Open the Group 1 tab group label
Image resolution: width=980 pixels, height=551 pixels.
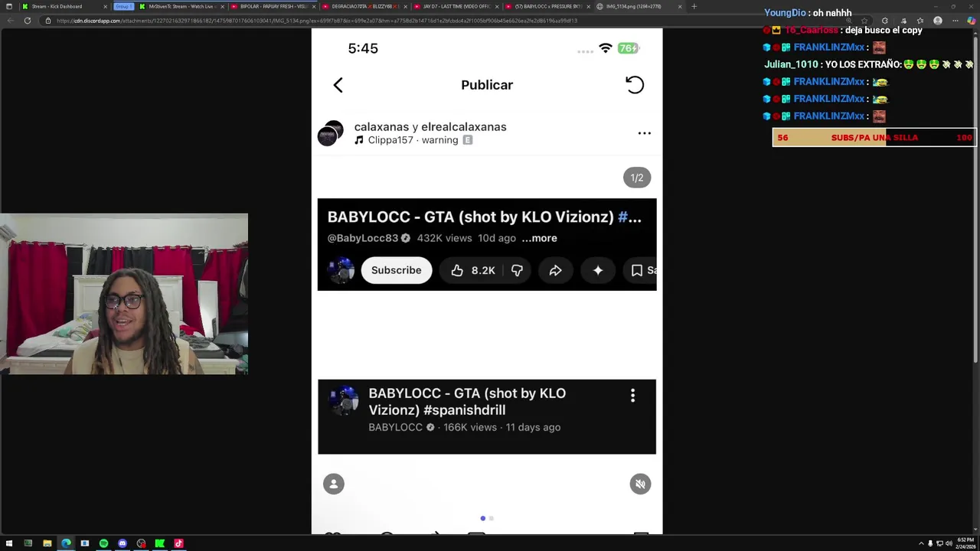(x=123, y=6)
